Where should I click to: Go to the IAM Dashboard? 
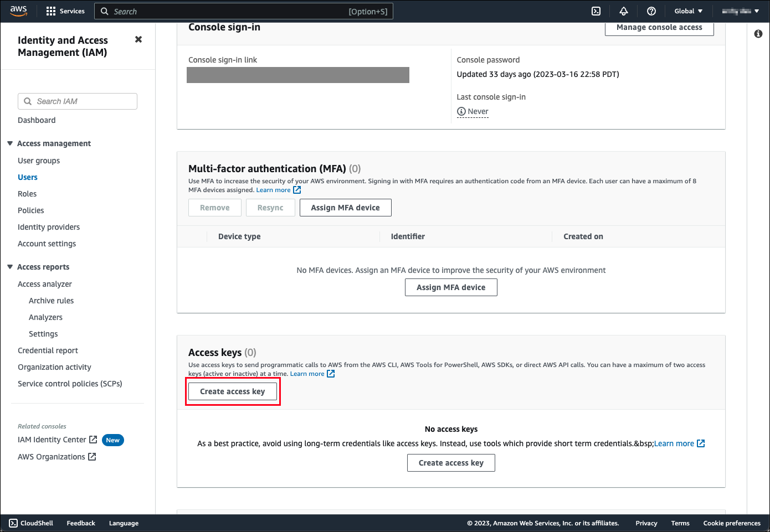coord(37,120)
